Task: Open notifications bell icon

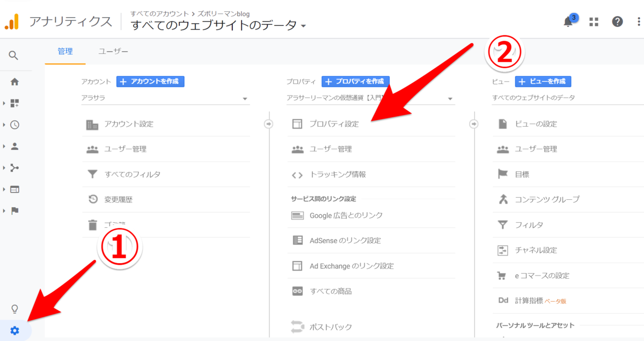Action: click(x=568, y=22)
